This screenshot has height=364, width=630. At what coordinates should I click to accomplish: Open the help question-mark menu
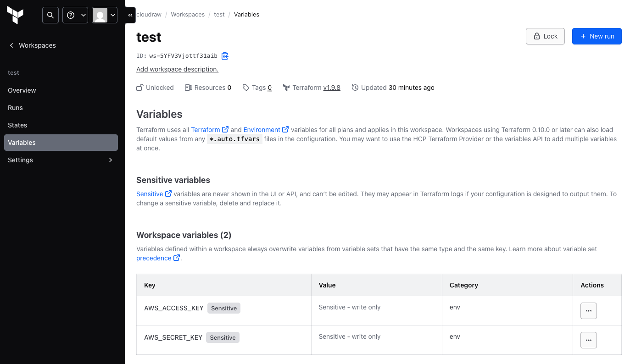(75, 15)
